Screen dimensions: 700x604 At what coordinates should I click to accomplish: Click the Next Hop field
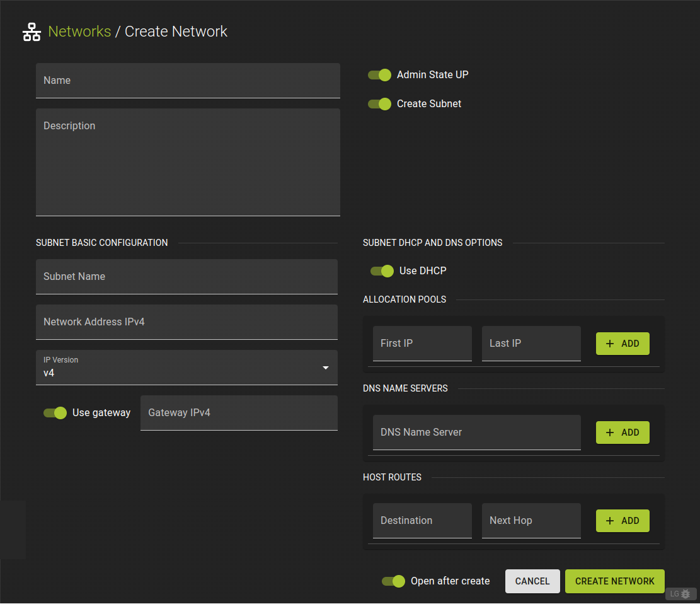point(531,520)
